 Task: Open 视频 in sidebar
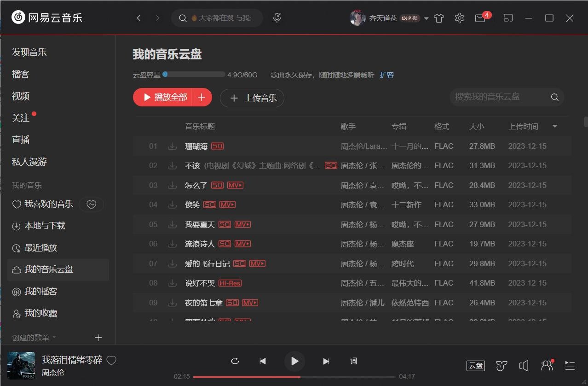pyautogui.click(x=21, y=96)
